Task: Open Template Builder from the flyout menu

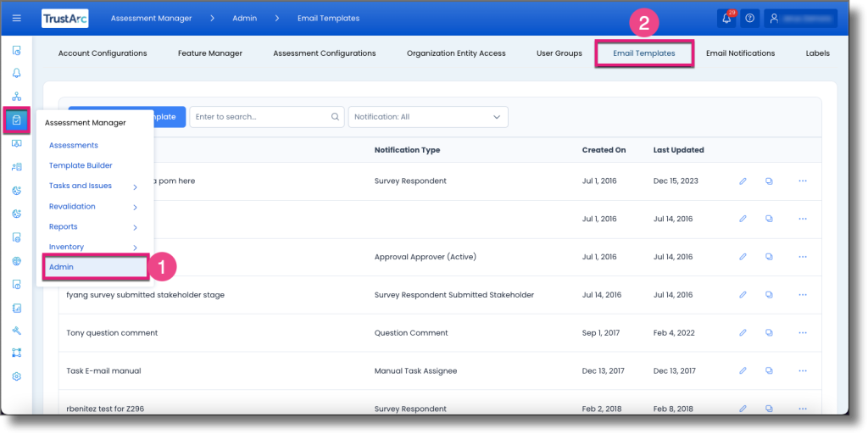Action: (x=81, y=165)
